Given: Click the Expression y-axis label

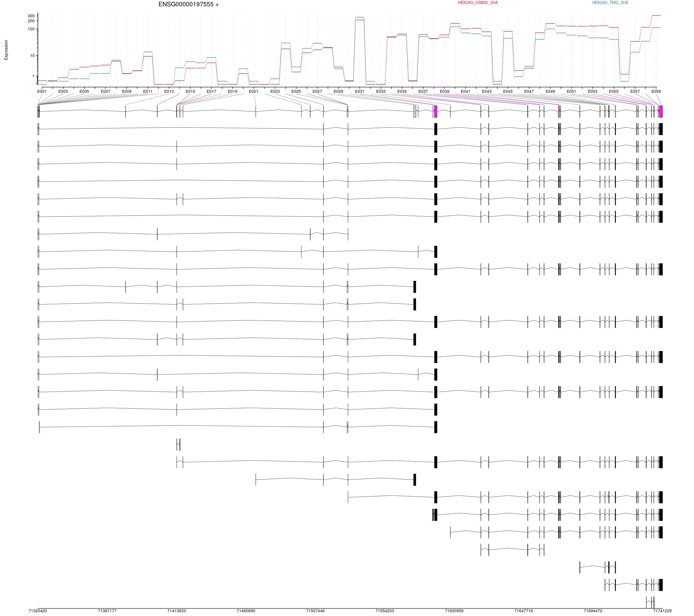Looking at the screenshot, I should click(x=6, y=50).
